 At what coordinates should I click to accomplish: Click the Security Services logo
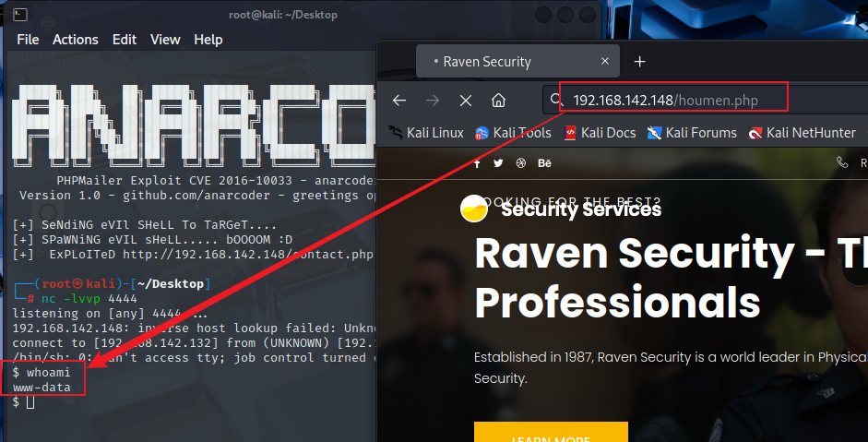[x=560, y=209]
